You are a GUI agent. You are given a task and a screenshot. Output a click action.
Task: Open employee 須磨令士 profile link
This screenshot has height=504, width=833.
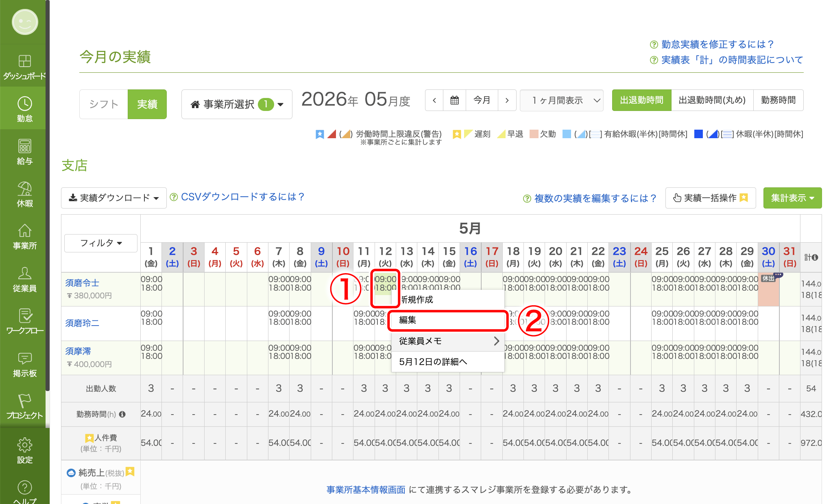(x=82, y=283)
